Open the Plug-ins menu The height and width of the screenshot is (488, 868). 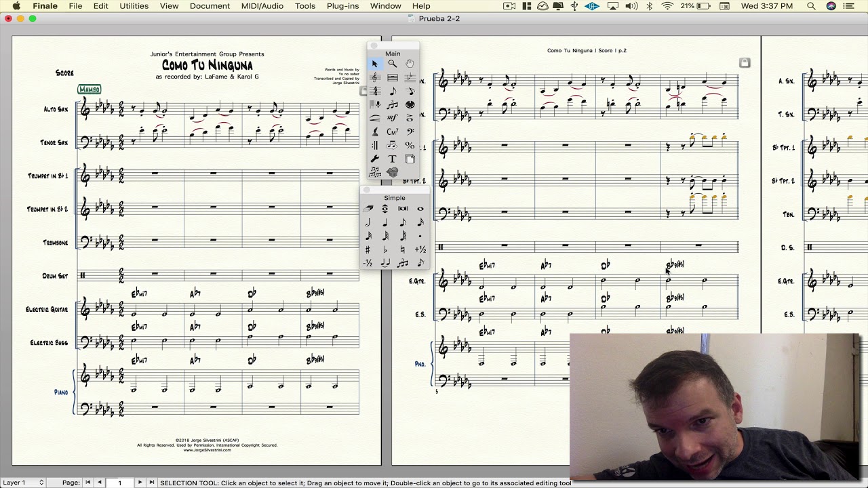(342, 6)
